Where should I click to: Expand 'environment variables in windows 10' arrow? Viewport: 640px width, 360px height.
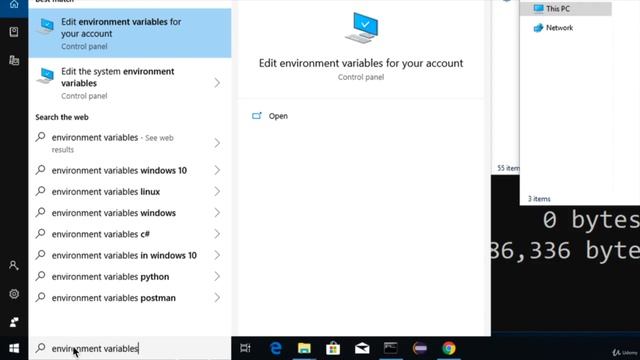217,255
